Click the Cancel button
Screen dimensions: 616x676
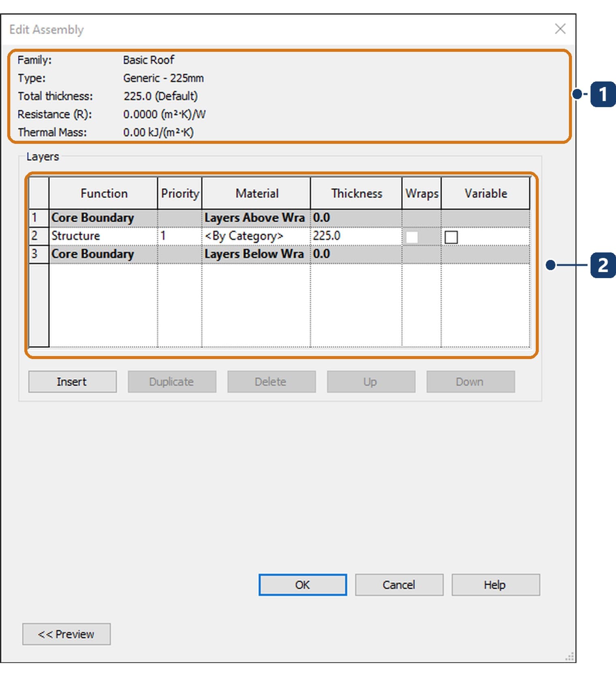tap(399, 584)
